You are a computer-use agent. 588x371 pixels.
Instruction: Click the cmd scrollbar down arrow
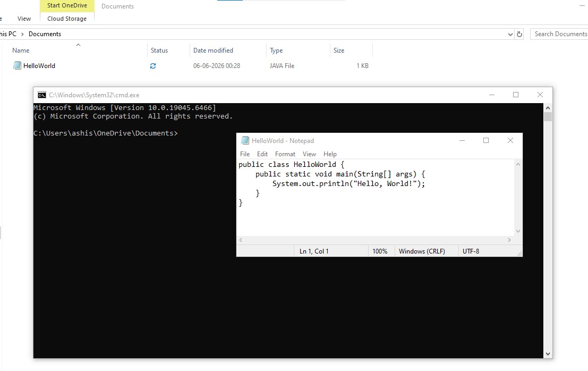pyautogui.click(x=548, y=354)
